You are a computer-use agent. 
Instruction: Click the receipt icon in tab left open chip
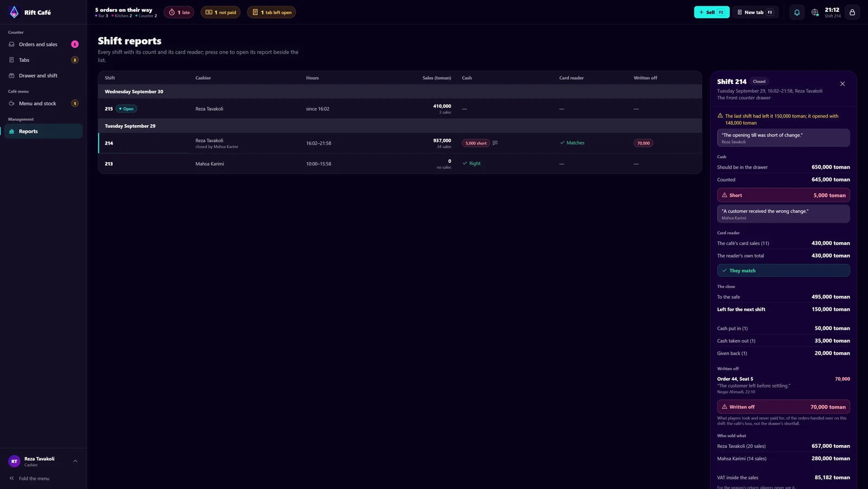255,12
